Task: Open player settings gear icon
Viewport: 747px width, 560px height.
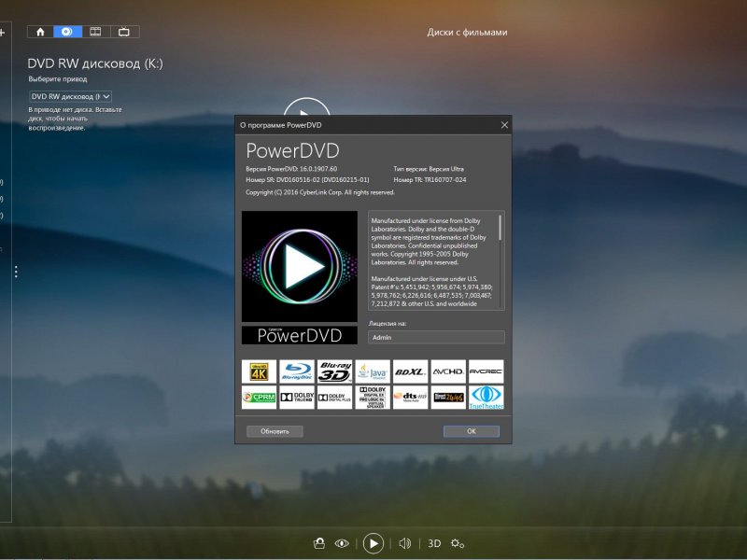Action: (x=458, y=543)
